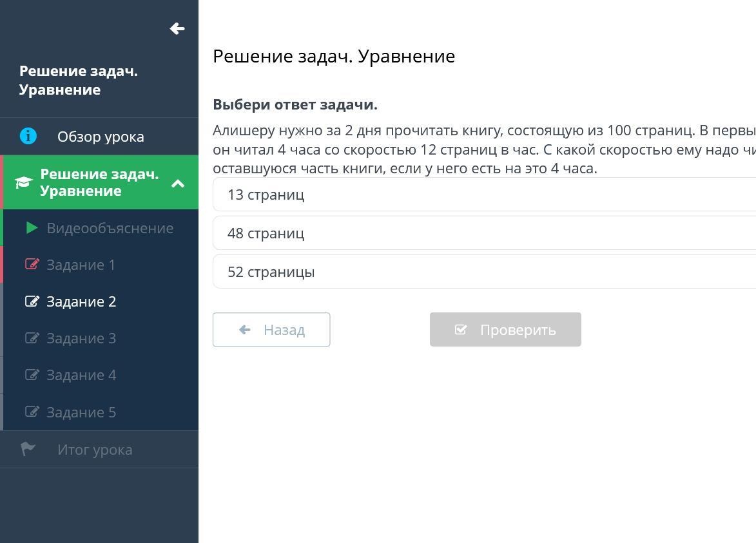Click the edit icon beside Задание 5

pos(32,412)
